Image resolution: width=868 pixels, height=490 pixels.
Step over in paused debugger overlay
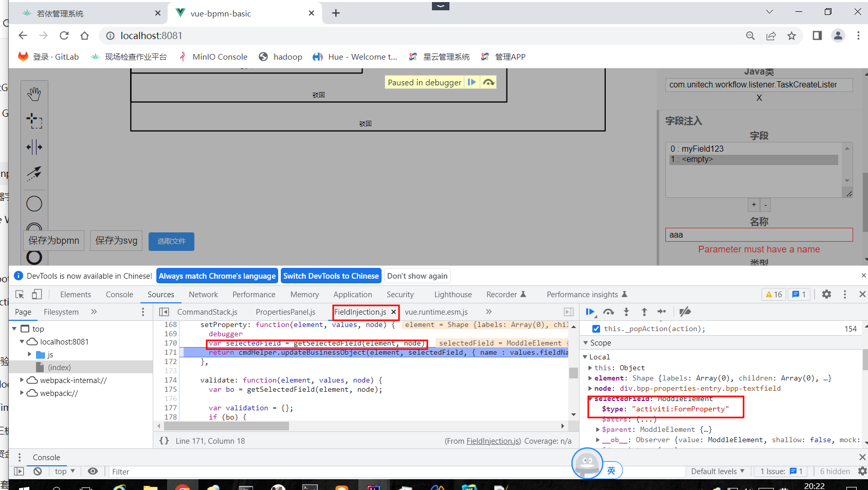click(489, 82)
